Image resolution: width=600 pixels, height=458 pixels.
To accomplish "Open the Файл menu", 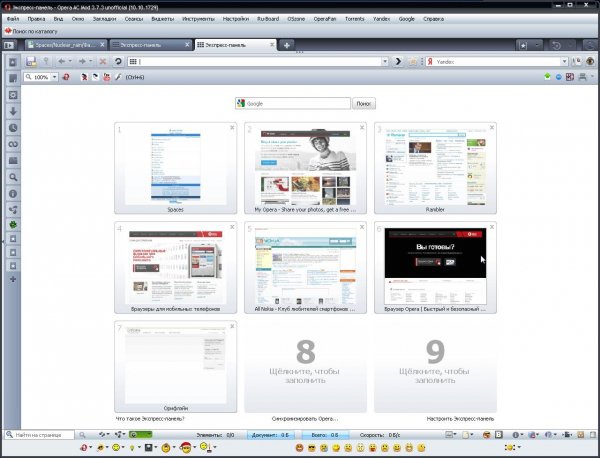I will [13, 19].
